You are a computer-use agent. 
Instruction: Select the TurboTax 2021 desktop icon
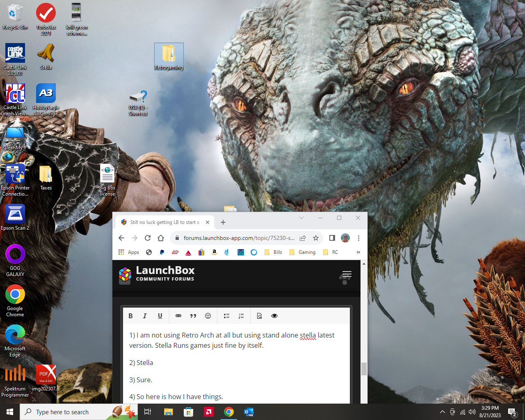point(46,19)
